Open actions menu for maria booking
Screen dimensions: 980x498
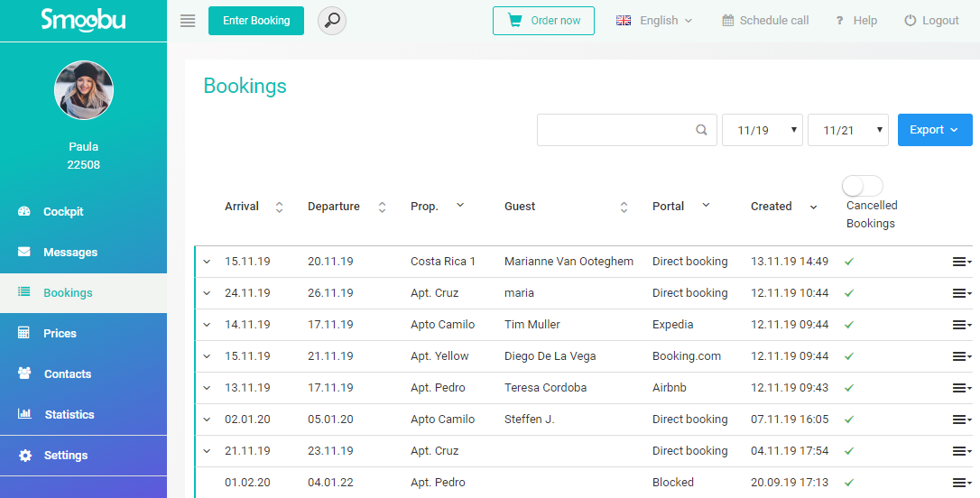[x=961, y=293]
